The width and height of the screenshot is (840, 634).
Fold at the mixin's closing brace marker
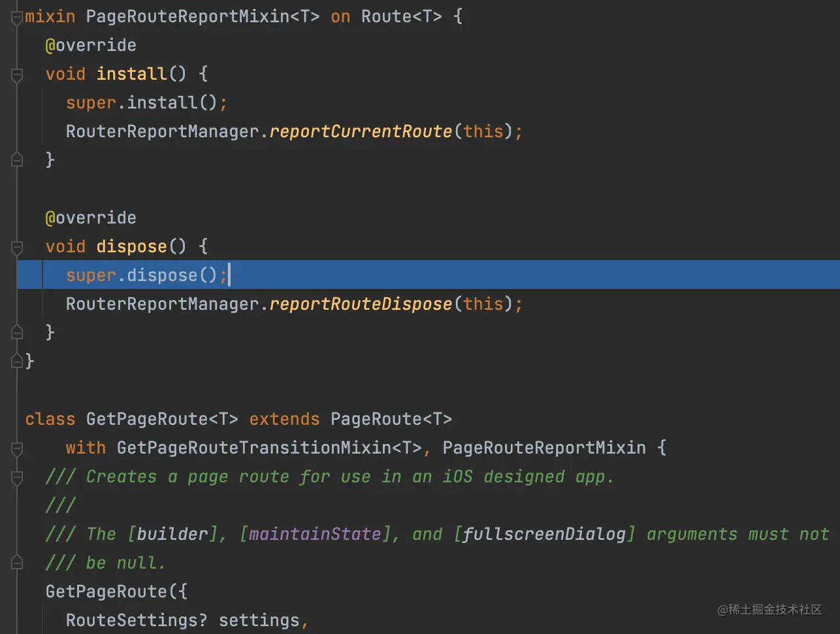point(17,361)
